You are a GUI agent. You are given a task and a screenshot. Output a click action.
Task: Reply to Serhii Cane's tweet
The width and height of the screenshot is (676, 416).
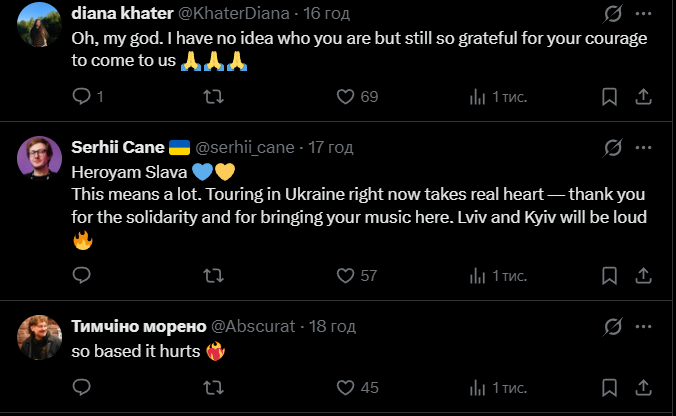pyautogui.click(x=82, y=275)
